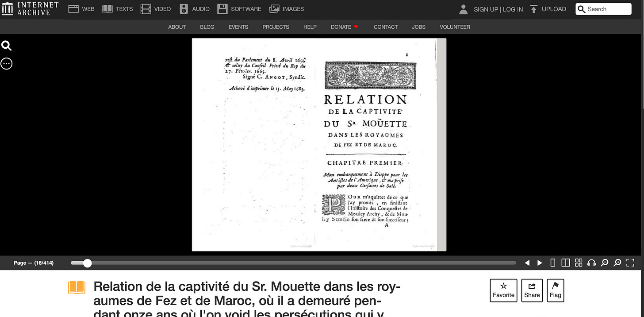Share the book
The height and width of the screenshot is (317, 644).
[x=532, y=290]
